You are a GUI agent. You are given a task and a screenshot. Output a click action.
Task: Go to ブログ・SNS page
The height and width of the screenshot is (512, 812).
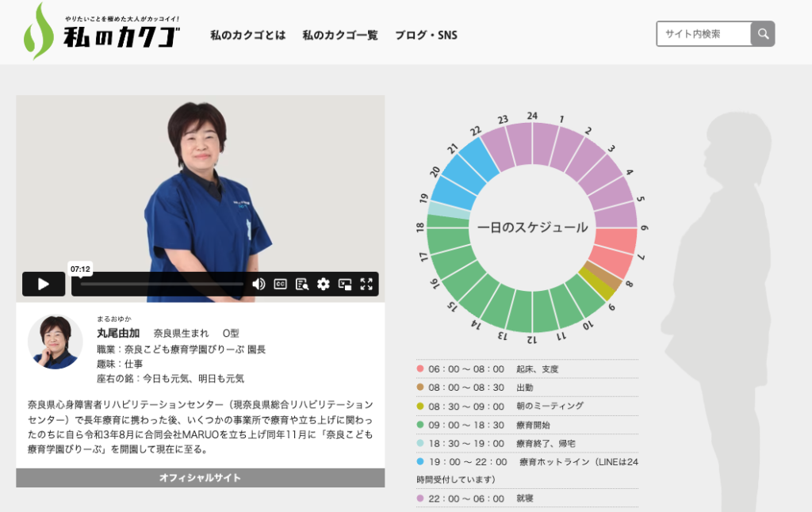coord(426,36)
